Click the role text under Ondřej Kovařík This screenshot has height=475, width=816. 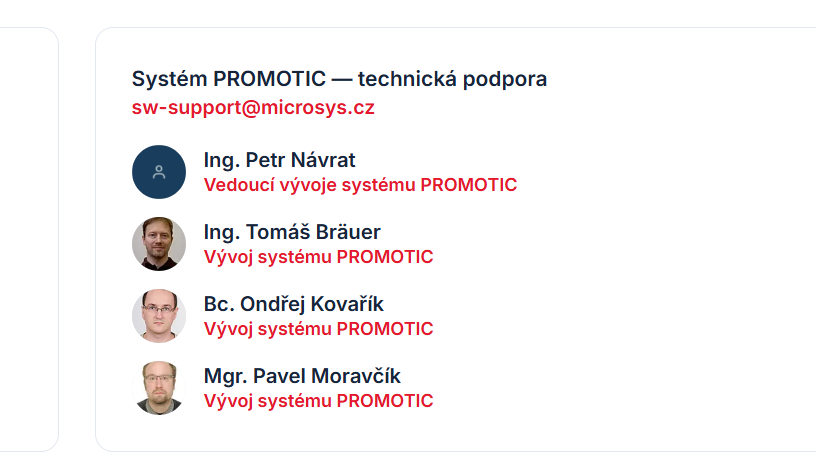(x=318, y=329)
